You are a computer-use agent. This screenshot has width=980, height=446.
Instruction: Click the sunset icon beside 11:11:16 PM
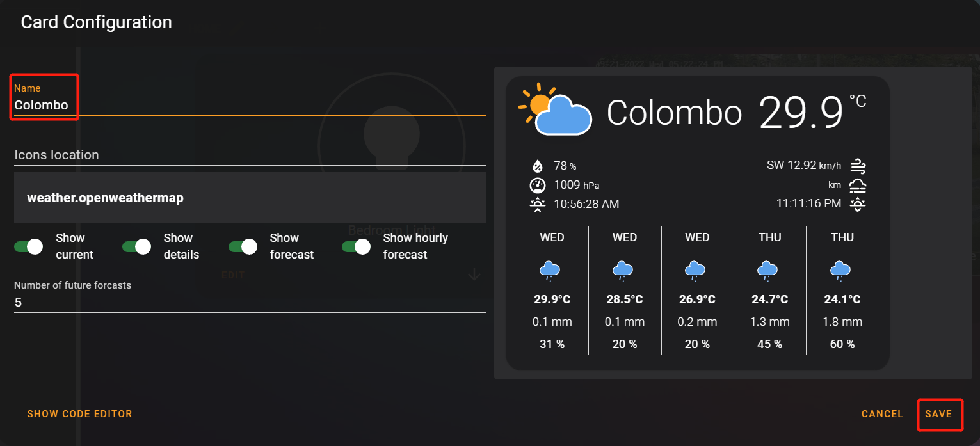tap(858, 205)
